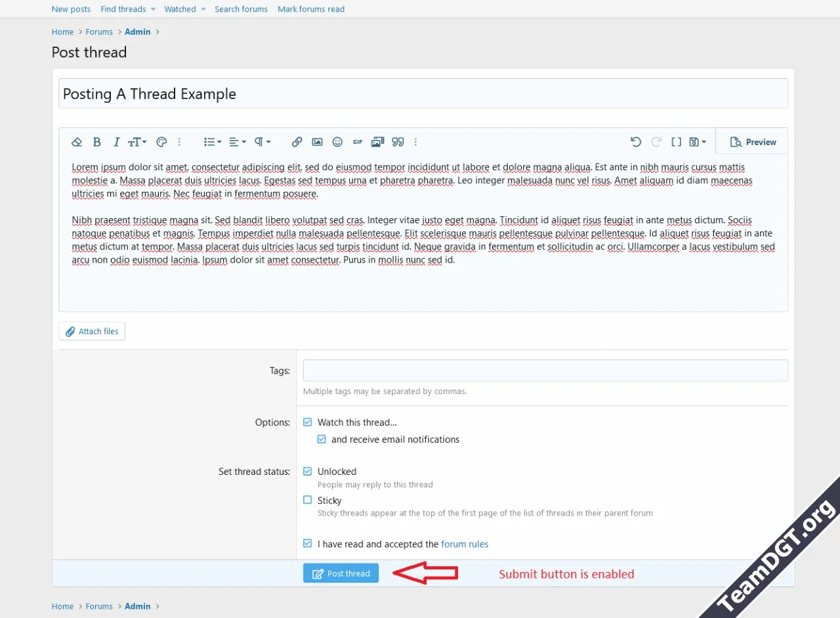Submit via the Post thread button

341,573
